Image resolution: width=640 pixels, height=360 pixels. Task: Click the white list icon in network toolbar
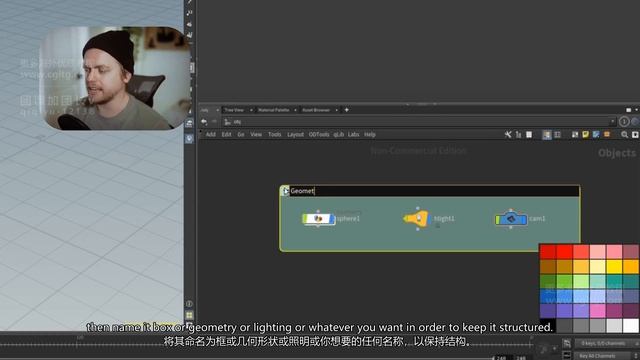click(x=529, y=134)
